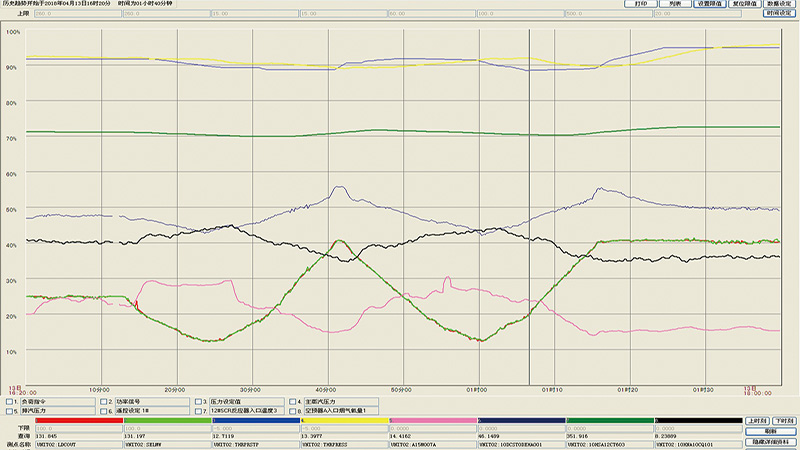Viewport: 800px width, 450px height.
Task: Click the pink trend color bar
Action: pyautogui.click(x=433, y=420)
